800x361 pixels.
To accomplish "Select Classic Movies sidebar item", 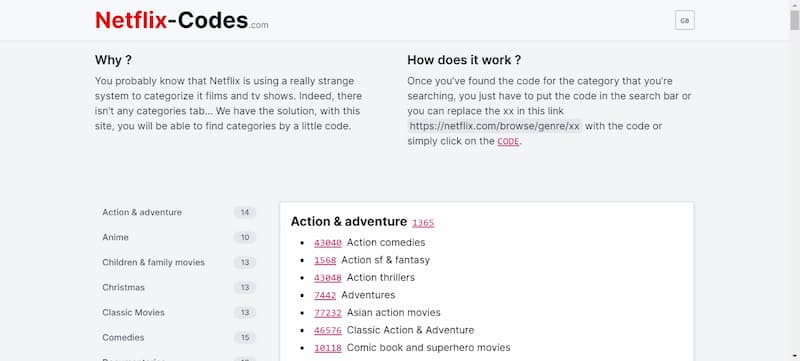I will point(179,313).
